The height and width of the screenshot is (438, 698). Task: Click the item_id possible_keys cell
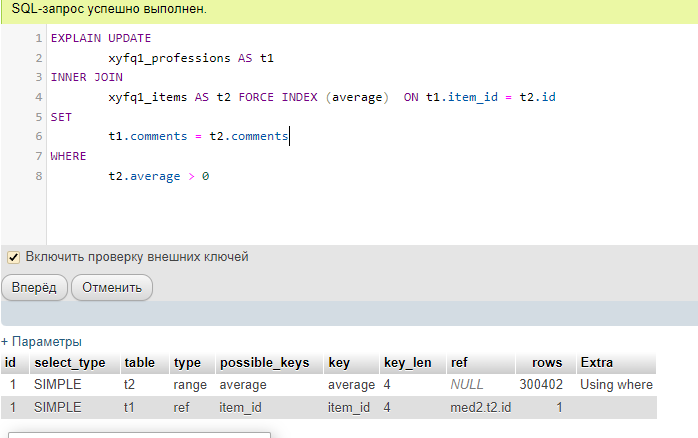[x=242, y=408]
